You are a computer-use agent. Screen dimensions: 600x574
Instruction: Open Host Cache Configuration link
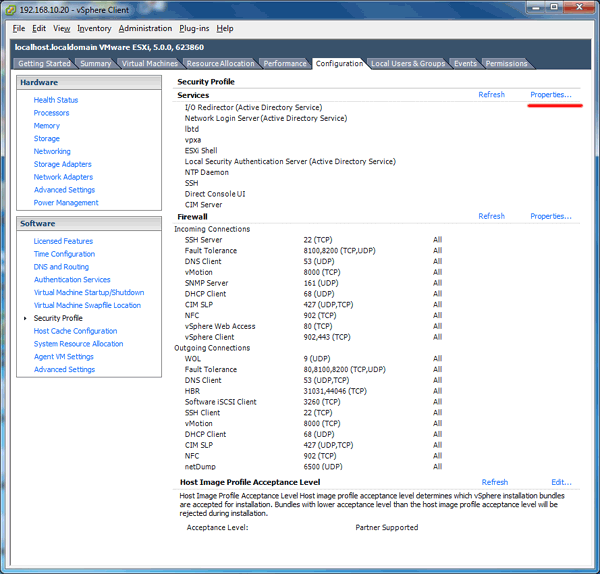click(75, 331)
